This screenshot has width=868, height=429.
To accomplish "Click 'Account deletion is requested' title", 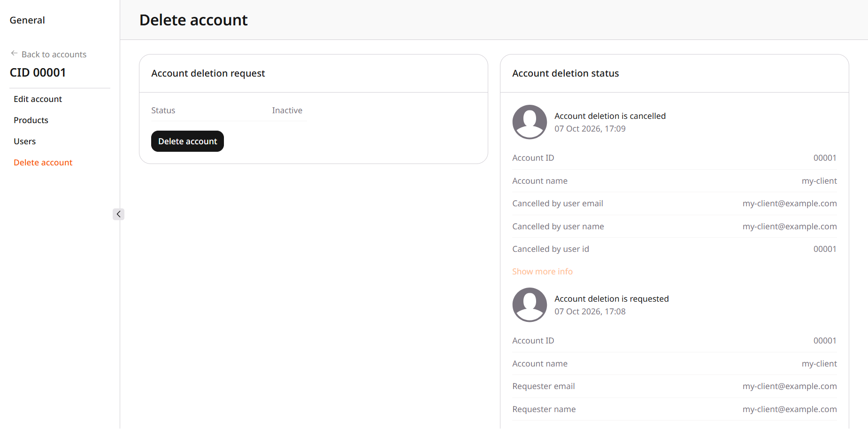I will pos(612,299).
